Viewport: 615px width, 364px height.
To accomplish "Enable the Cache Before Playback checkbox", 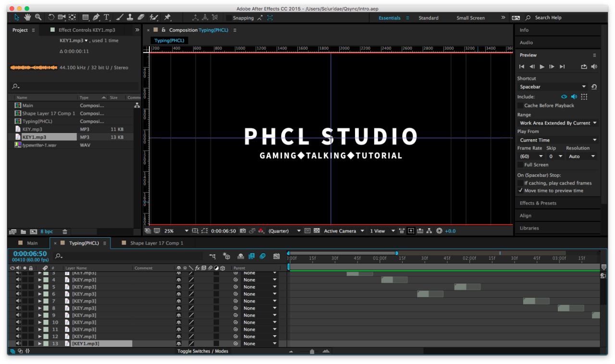I will [521, 105].
